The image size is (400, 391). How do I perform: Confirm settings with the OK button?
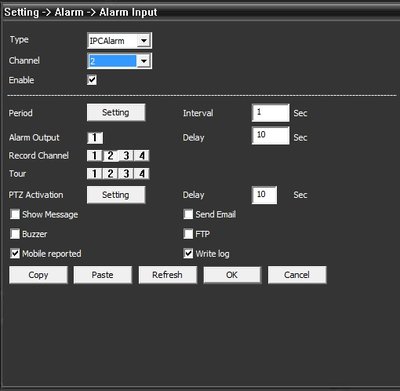tap(232, 275)
